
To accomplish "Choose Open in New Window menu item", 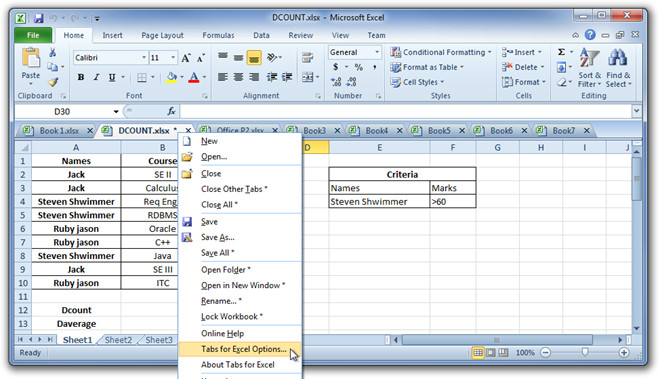I will (240, 286).
